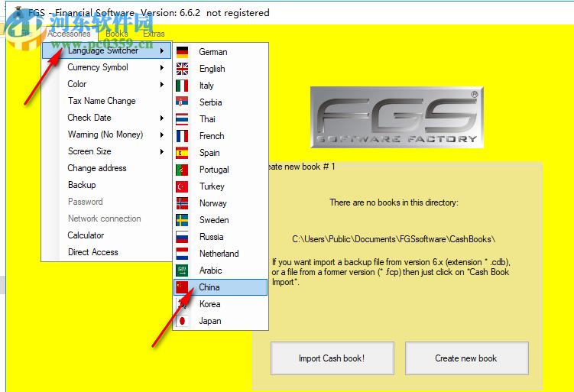Launch the Calculator menu entry
The image size is (574, 392).
click(x=86, y=235)
